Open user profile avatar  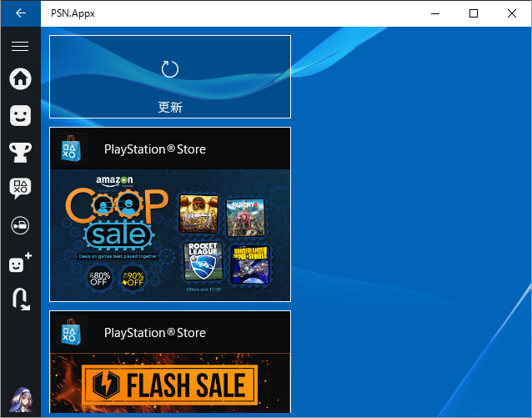coord(21,400)
